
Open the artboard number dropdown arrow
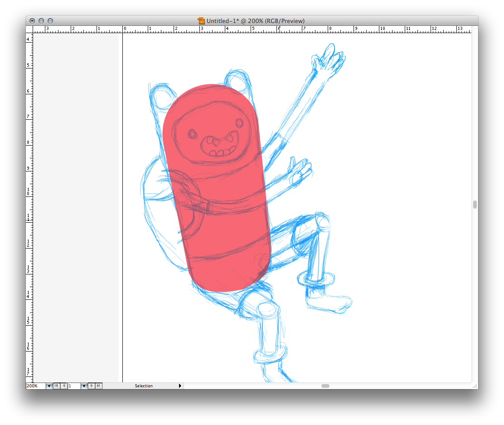click(x=84, y=386)
